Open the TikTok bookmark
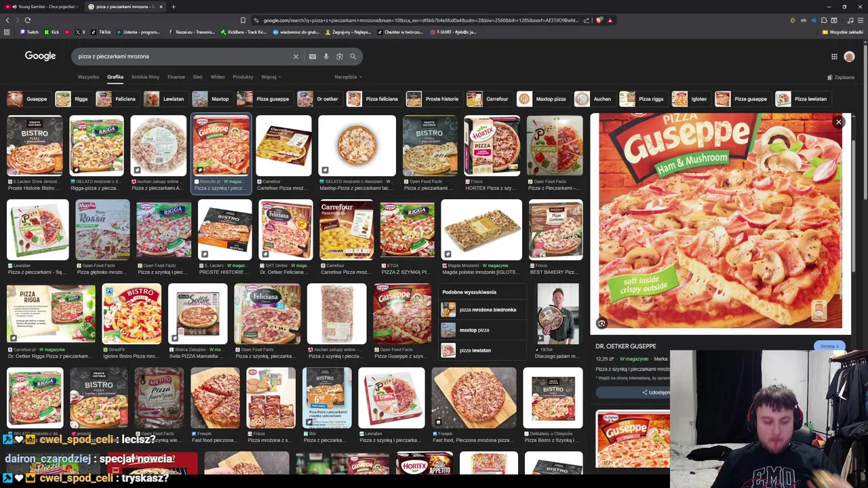The image size is (868, 488). pos(102,32)
